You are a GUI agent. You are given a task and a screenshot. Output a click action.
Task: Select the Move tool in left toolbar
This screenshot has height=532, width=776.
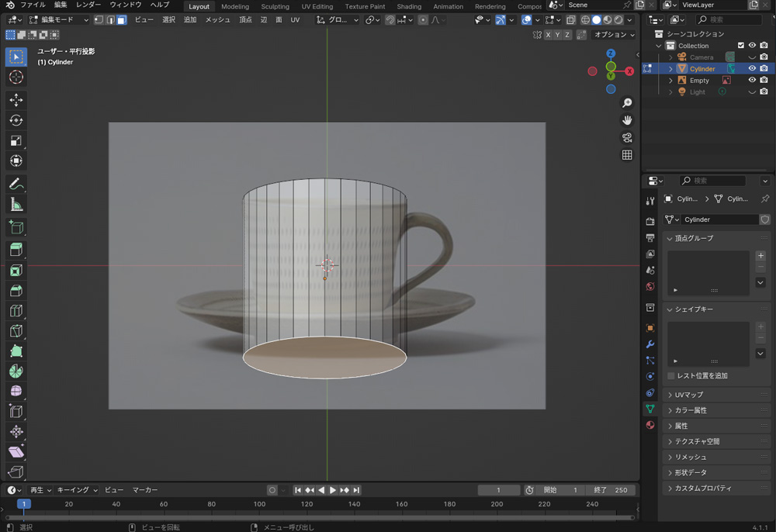16,100
